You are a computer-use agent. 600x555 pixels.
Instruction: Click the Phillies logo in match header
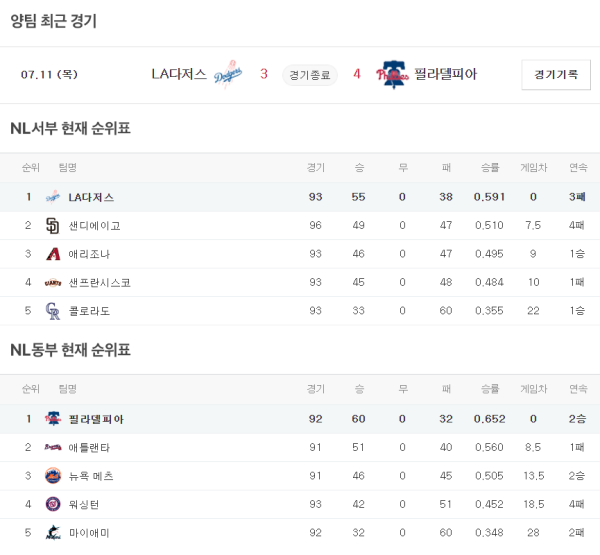pyautogui.click(x=392, y=75)
